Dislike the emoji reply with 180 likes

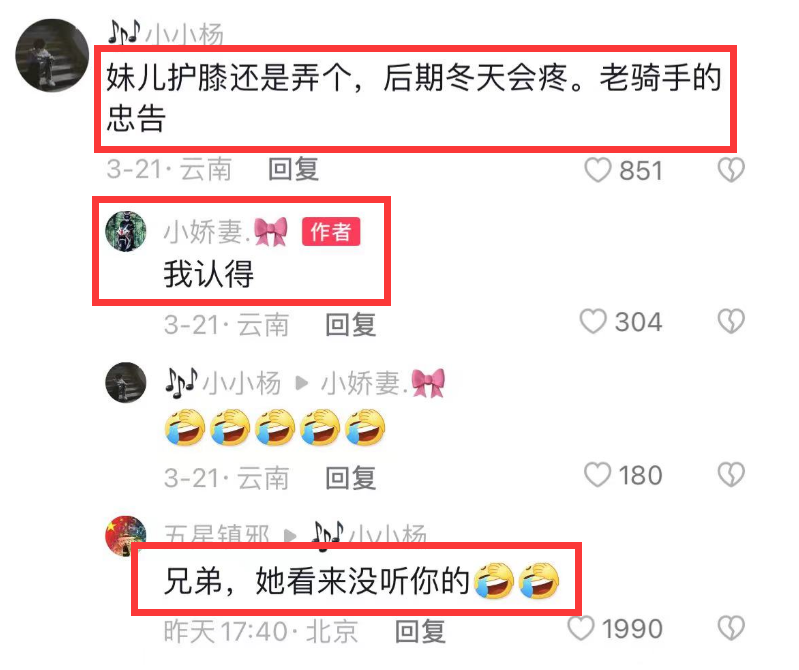[731, 475]
